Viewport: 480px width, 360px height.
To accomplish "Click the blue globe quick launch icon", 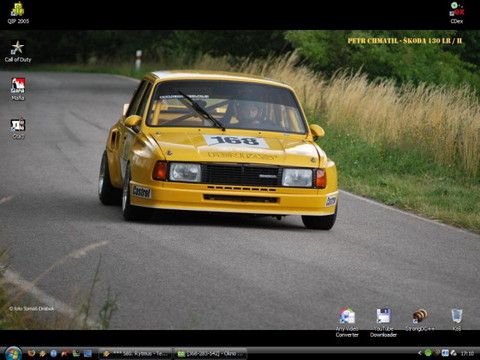I will click(x=53, y=353).
